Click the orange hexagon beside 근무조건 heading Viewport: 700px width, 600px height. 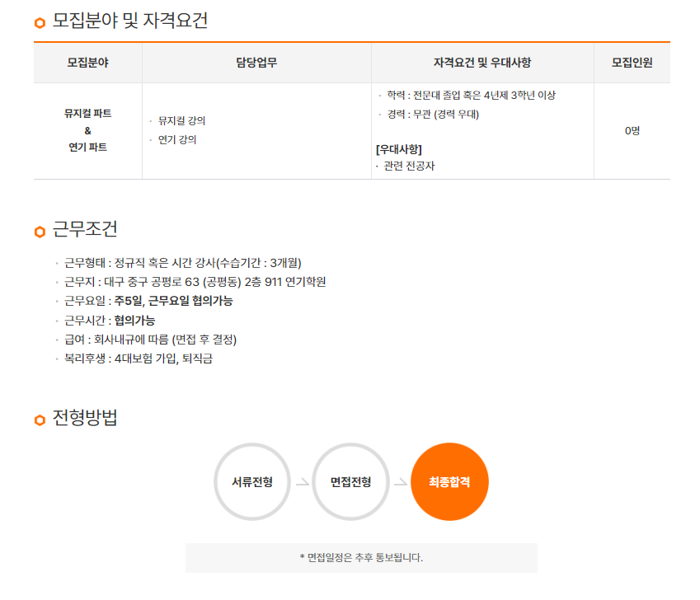(40, 232)
